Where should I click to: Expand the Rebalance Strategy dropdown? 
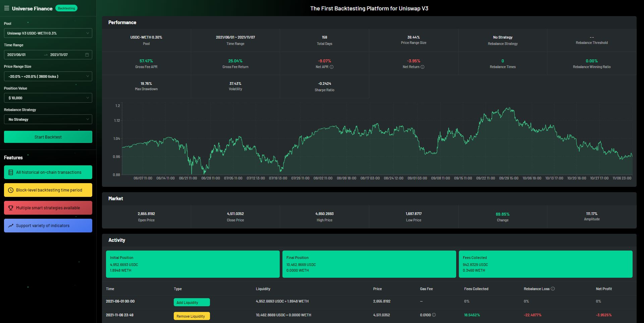(x=48, y=119)
